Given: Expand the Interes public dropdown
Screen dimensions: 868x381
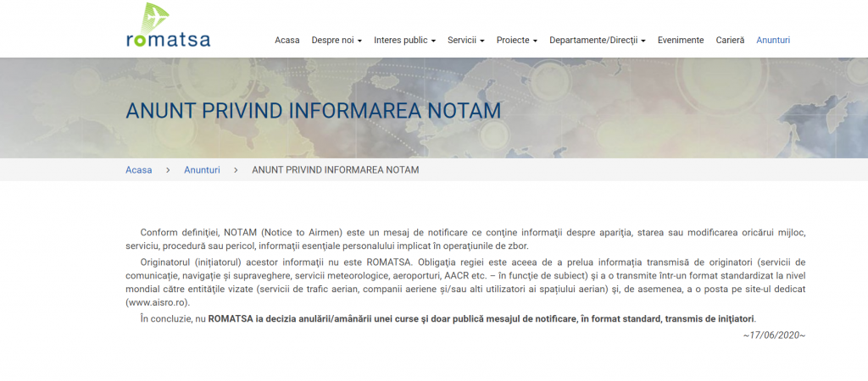Looking at the screenshot, I should [x=404, y=41].
